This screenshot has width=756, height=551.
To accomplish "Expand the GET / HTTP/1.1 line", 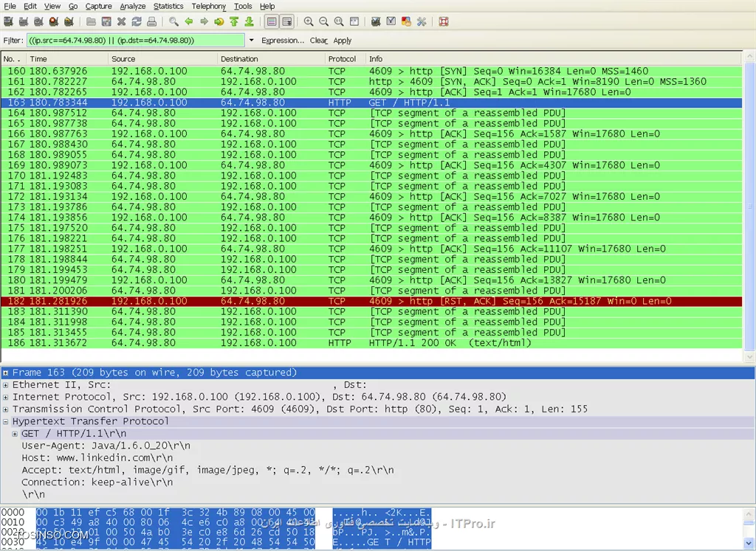I will pyautogui.click(x=15, y=434).
